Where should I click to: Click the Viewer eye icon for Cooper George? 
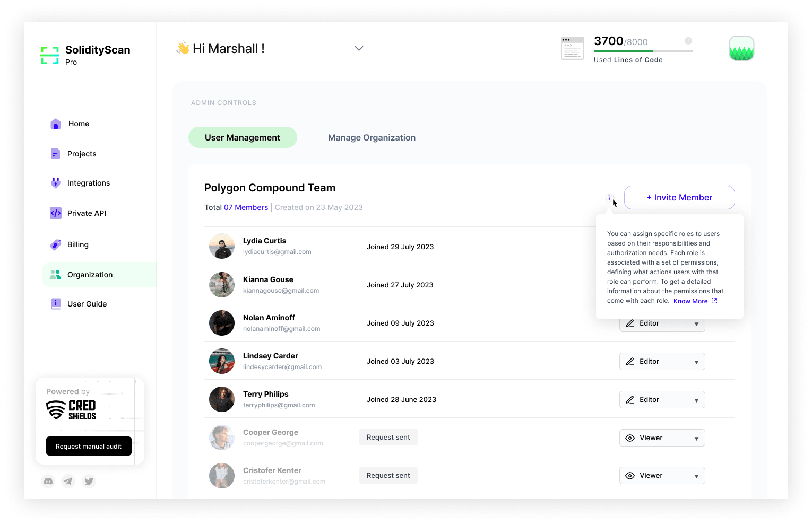pos(630,437)
